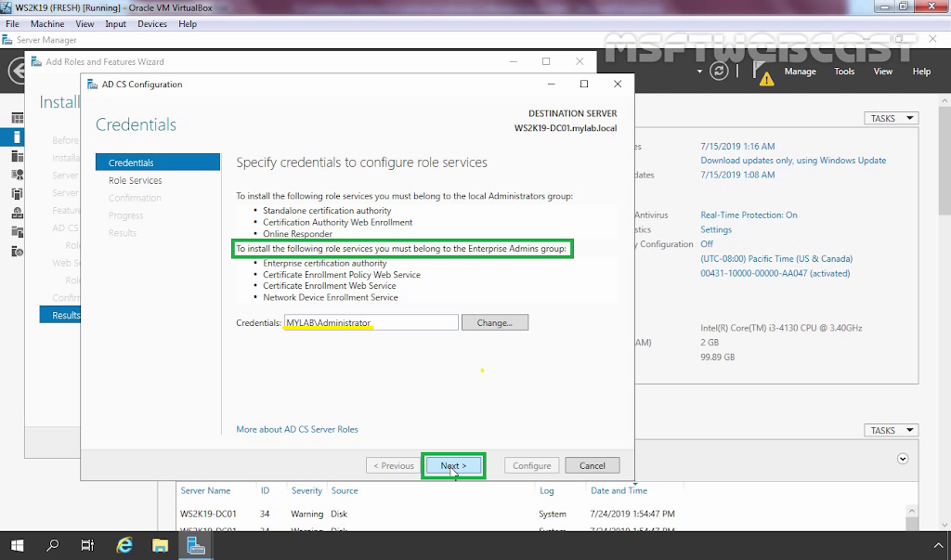Expand the events panel chevron
The height and width of the screenshot is (560, 951).
click(x=903, y=459)
